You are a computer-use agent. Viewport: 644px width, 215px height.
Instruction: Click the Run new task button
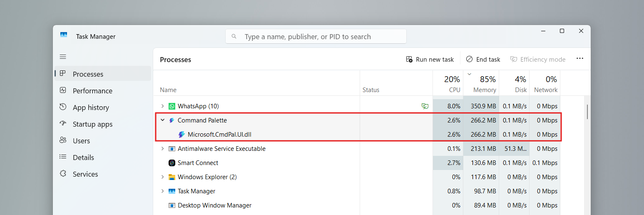(x=430, y=60)
